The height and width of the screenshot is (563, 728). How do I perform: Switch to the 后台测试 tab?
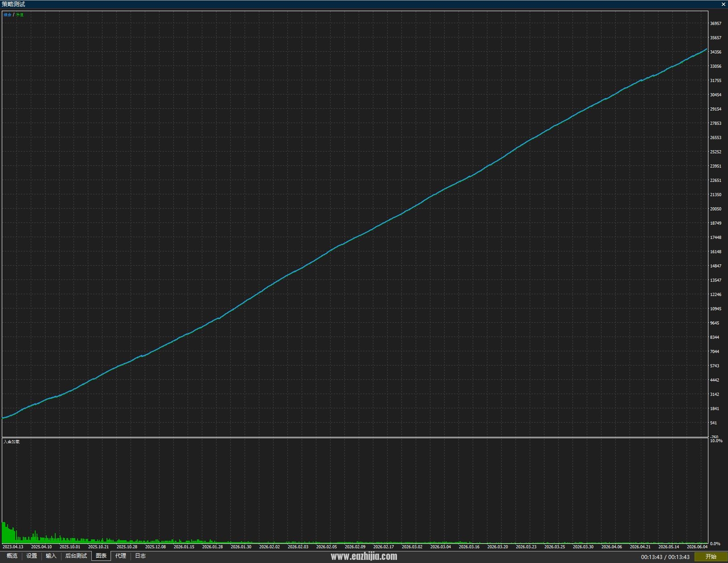(76, 556)
